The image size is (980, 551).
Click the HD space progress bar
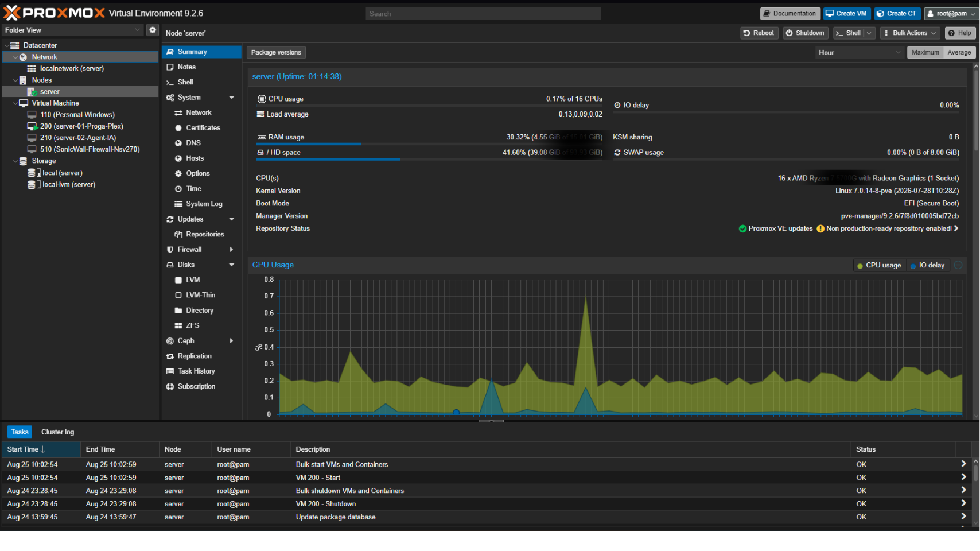point(430,159)
